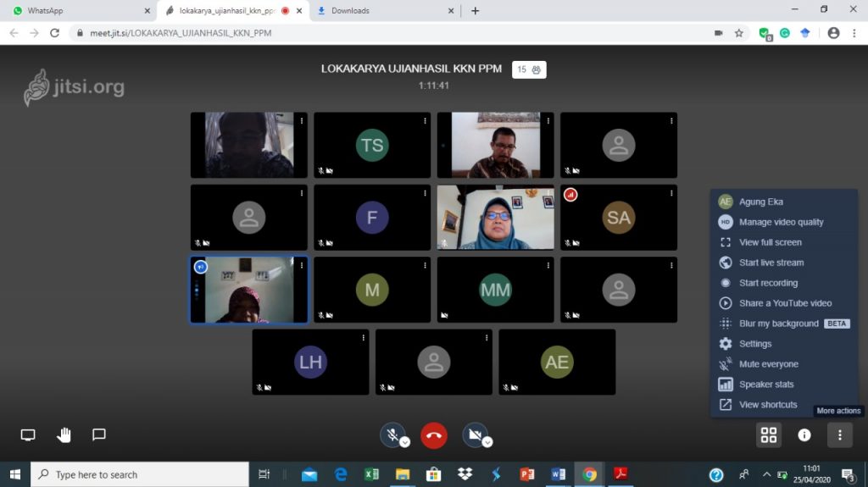Expand the microphone options arrow
868x487 pixels.
pyautogui.click(x=404, y=442)
